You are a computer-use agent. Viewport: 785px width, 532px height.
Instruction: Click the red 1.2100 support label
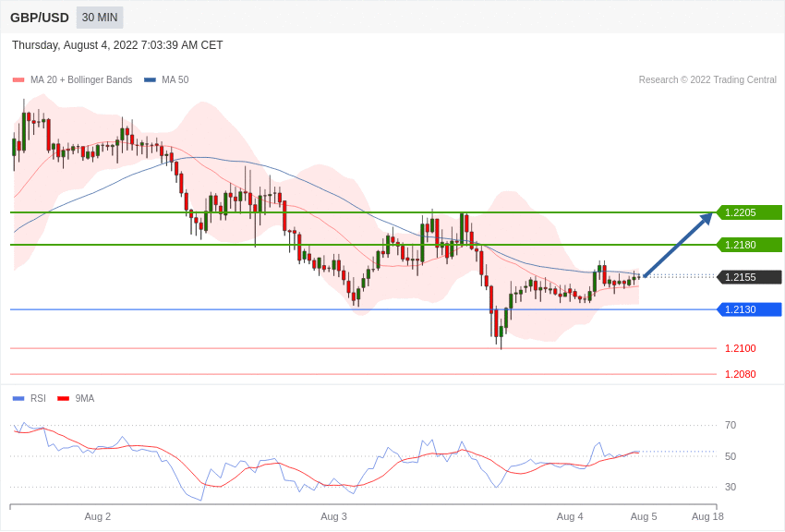coord(741,348)
